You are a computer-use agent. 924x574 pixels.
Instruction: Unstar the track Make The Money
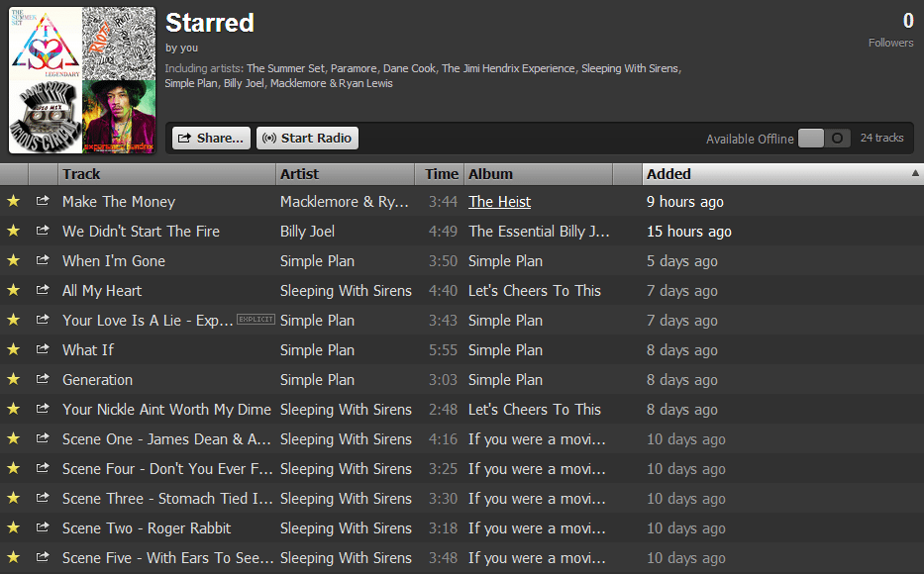[13, 201]
